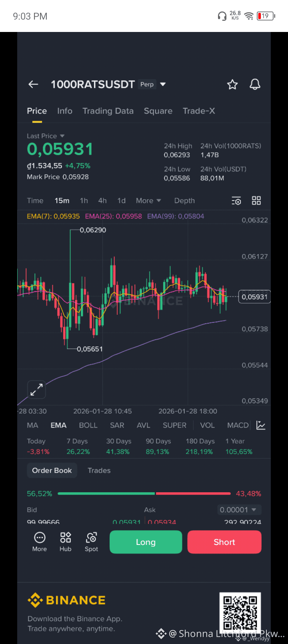
Task: Tap the 30 Days 41,38% performance
Action: pos(118,446)
